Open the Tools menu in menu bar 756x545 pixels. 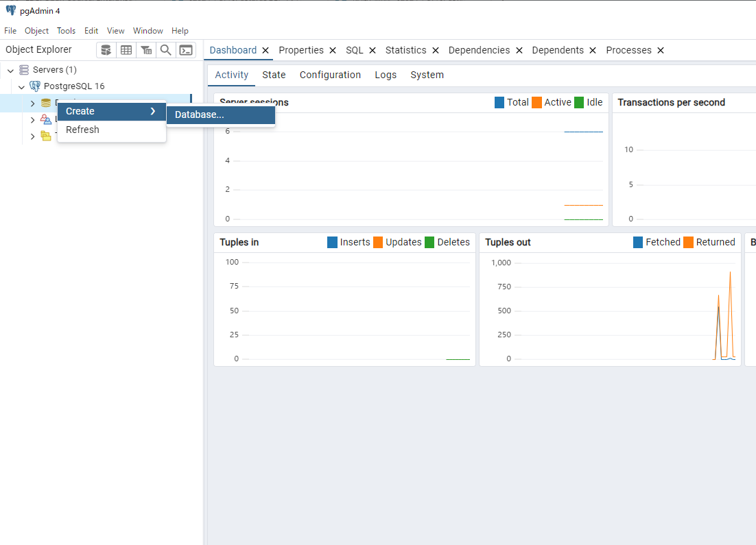click(x=66, y=31)
